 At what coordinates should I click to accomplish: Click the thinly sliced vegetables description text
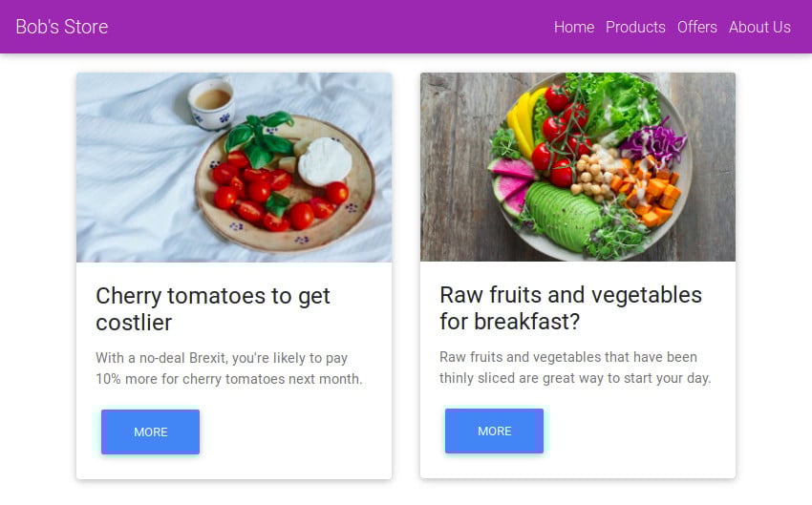pos(575,368)
